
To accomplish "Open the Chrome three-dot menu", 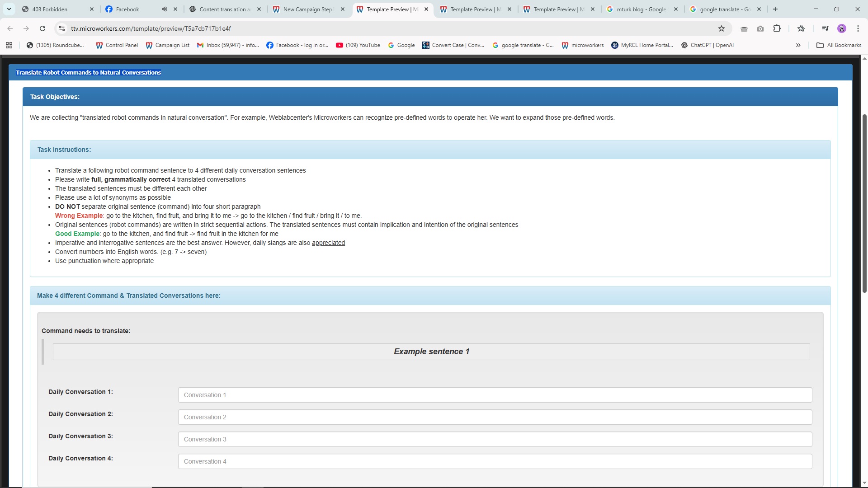I will [858, 28].
